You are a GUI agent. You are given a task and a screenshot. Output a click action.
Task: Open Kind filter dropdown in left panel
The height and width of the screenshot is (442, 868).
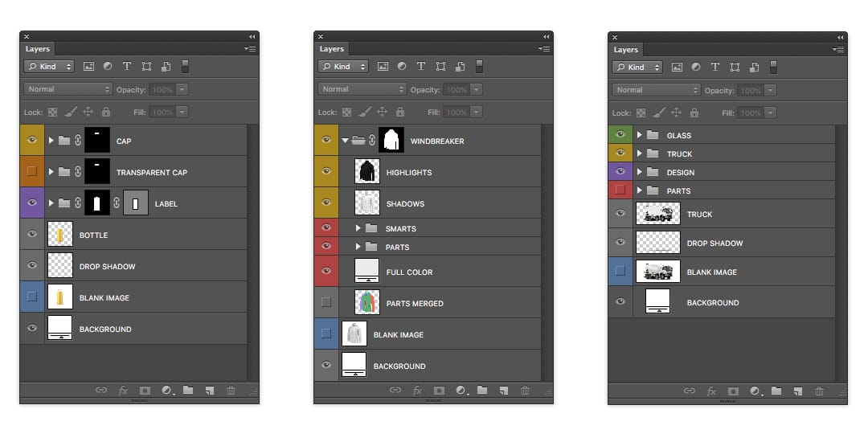[x=49, y=67]
